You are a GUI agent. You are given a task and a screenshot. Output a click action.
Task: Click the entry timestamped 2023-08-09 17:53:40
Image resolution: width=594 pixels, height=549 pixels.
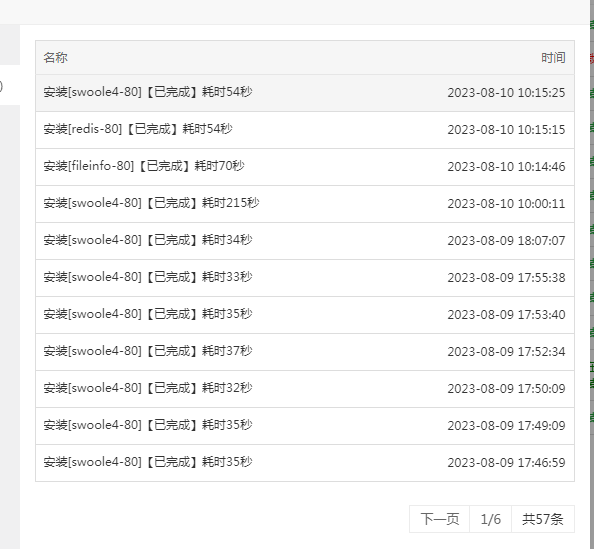[x=305, y=315]
